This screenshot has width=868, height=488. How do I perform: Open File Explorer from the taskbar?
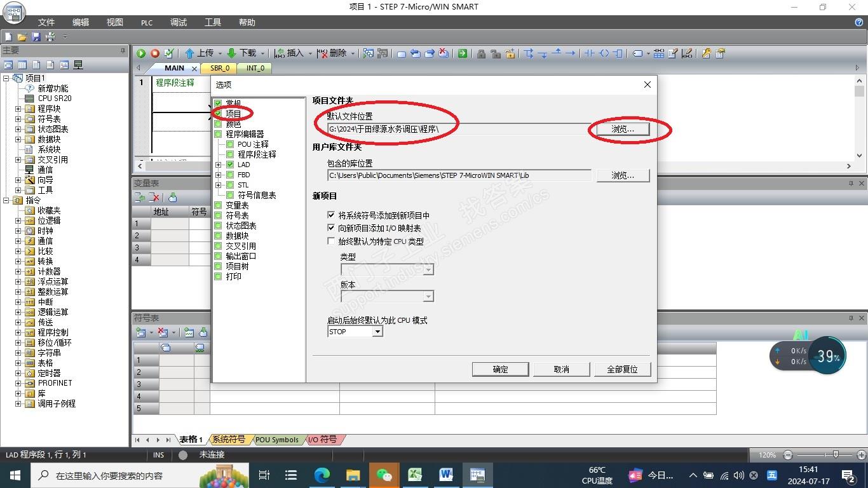pyautogui.click(x=353, y=475)
